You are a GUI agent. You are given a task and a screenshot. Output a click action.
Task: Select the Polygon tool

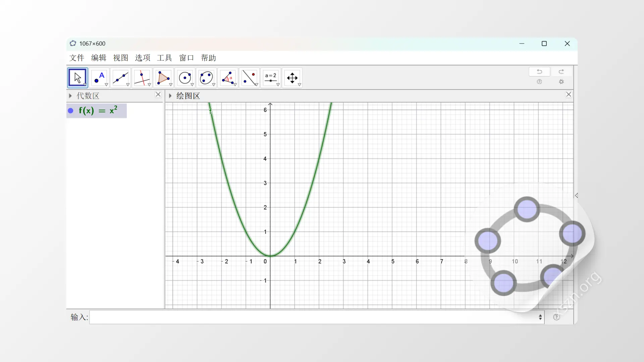point(164,77)
